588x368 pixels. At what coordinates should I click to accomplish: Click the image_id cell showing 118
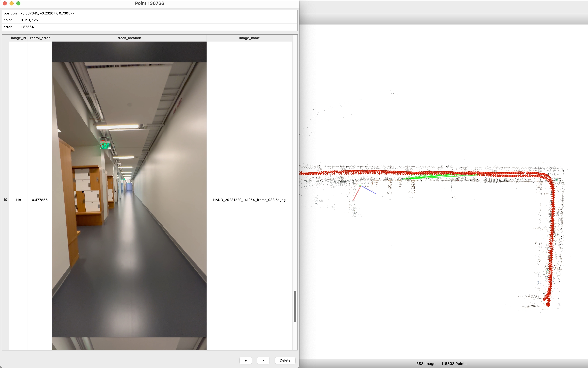pos(18,200)
